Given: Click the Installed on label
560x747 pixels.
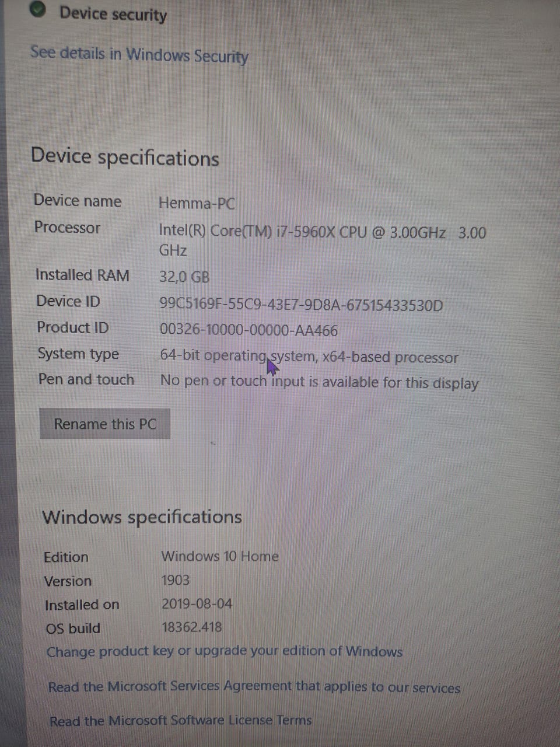Looking at the screenshot, I should 82,605.
